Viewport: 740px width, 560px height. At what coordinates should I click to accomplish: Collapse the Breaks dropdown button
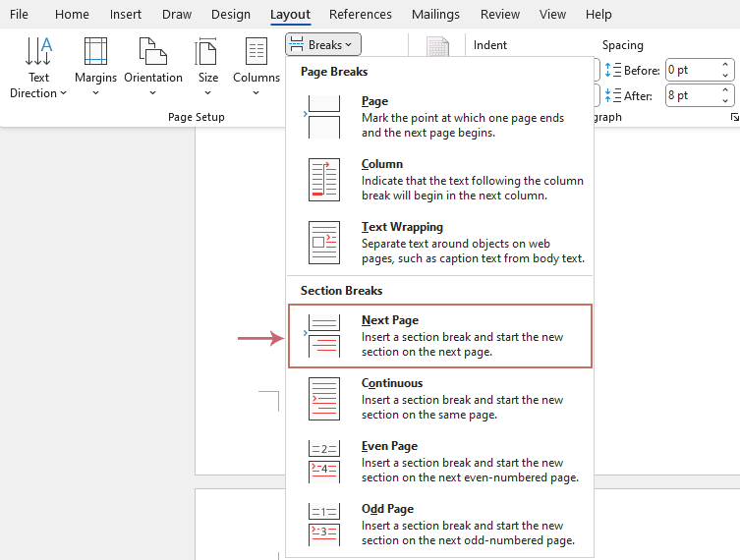(x=323, y=44)
